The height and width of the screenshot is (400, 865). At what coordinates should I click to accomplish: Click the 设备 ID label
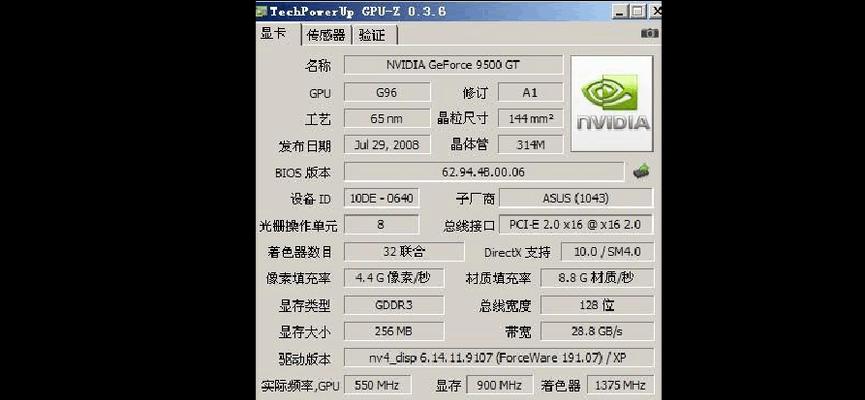[x=310, y=199]
